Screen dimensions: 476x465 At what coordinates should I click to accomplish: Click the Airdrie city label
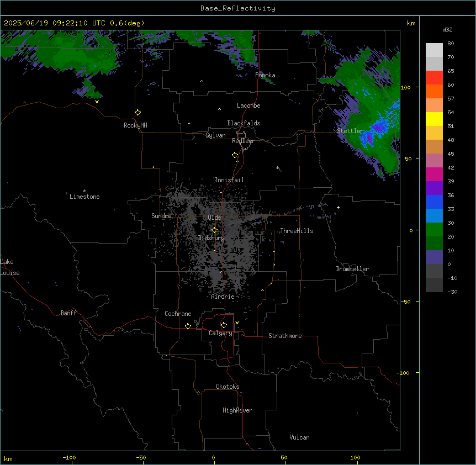[223, 297]
